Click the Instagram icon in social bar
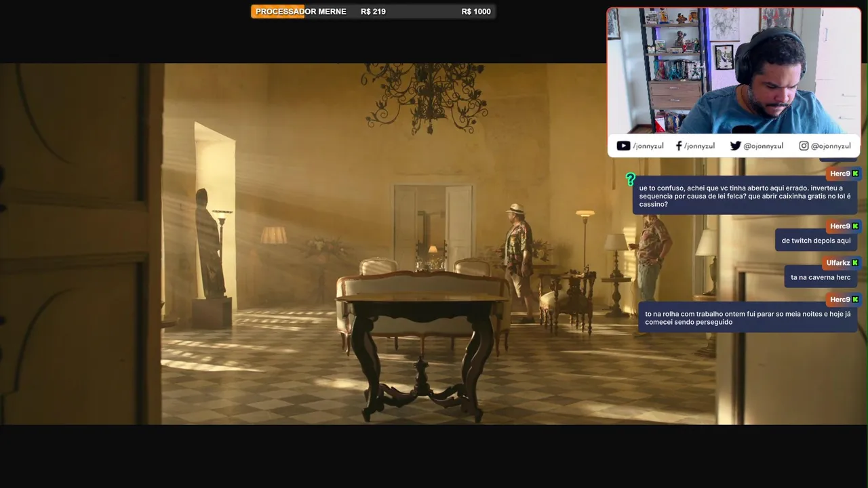Screen dimensions: 868x488 point(804,146)
